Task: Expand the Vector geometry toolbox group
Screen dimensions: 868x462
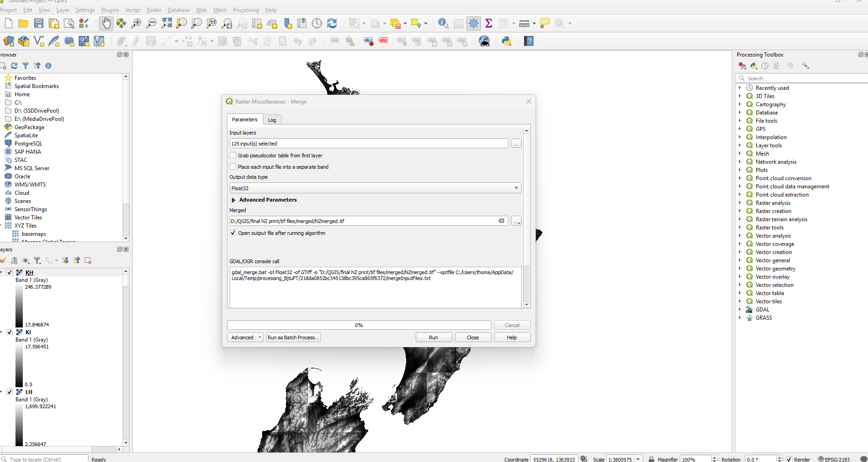Action: coord(739,269)
